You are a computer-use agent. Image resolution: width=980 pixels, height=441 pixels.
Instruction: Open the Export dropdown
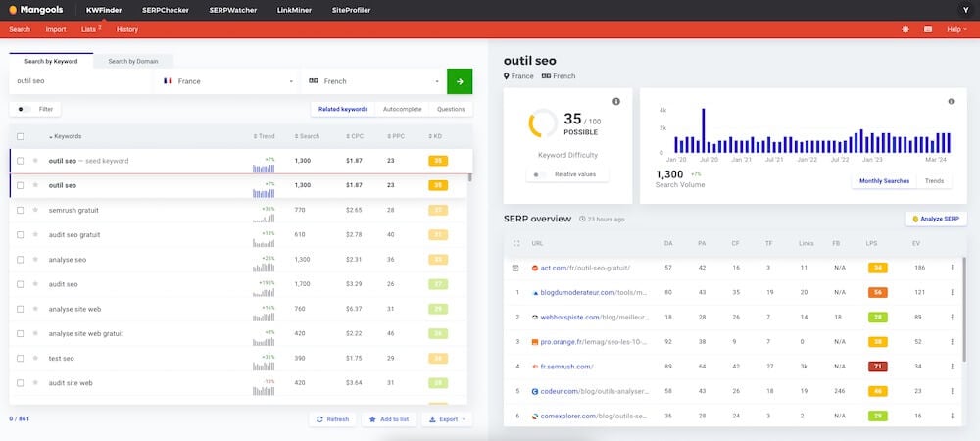[448, 419]
